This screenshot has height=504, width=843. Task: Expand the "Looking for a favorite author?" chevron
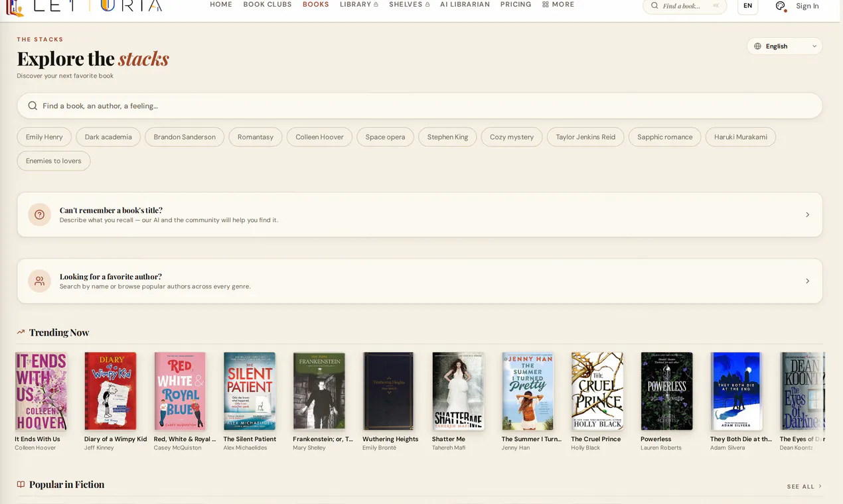807,281
